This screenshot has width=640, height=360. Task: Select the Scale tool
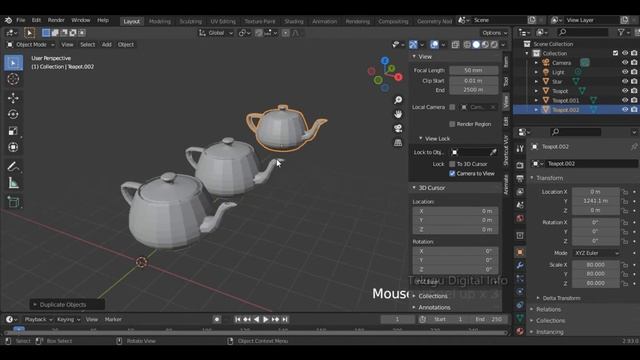[x=13, y=131]
